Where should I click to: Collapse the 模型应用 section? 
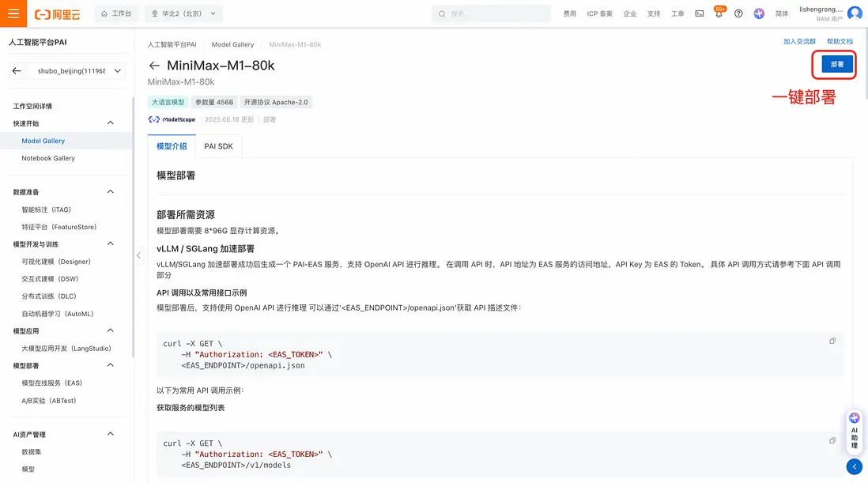click(x=110, y=330)
